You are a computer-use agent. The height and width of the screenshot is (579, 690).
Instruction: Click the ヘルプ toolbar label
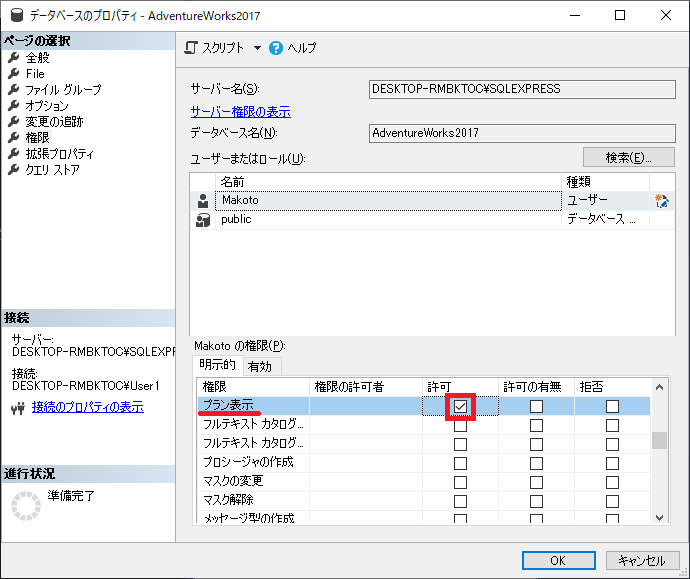pos(302,48)
